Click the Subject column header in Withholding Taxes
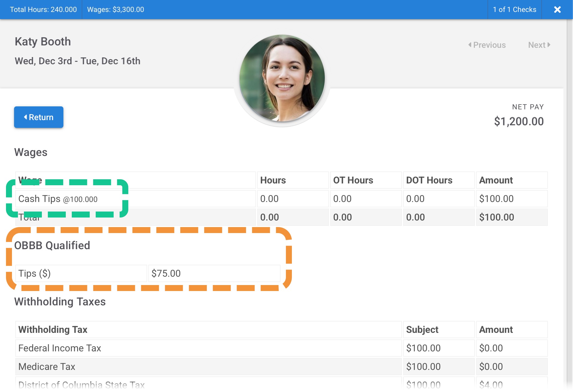 422,330
